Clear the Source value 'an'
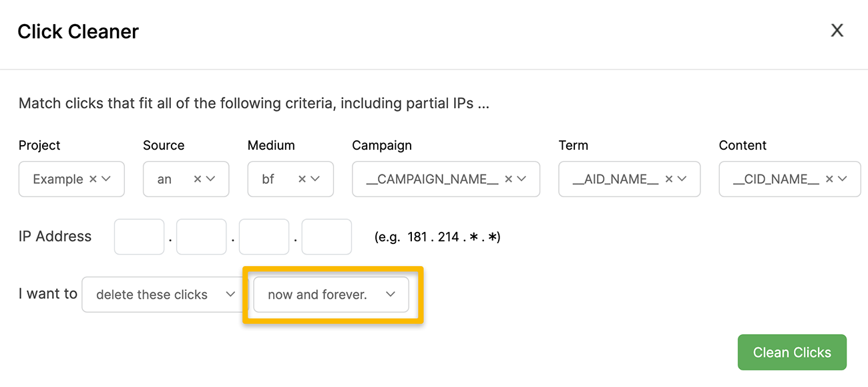 tap(197, 179)
